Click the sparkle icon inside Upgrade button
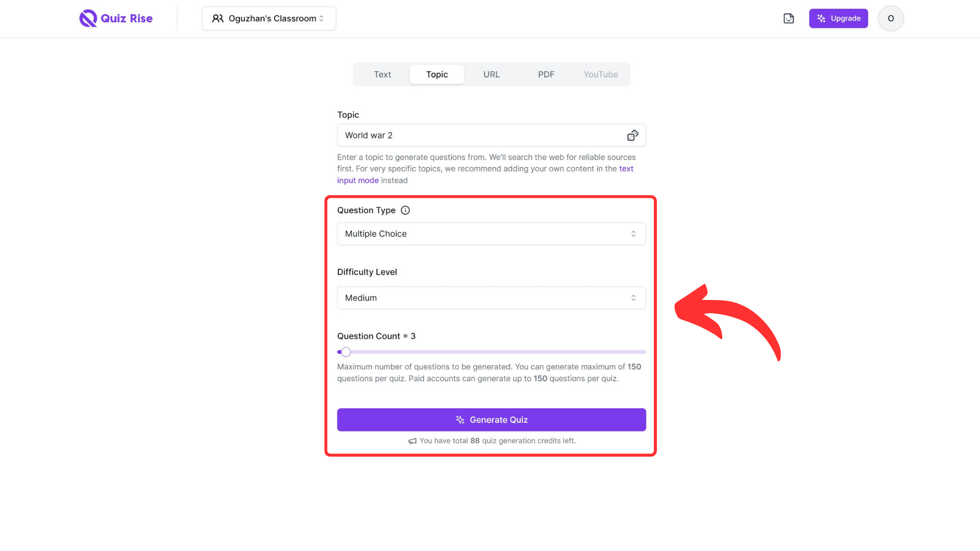980x551 pixels. 821,18
